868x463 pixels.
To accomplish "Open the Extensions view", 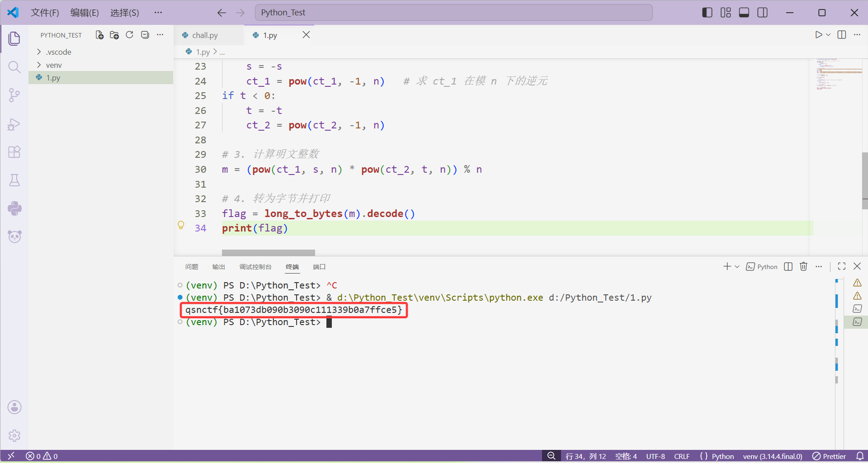I will 14,152.
